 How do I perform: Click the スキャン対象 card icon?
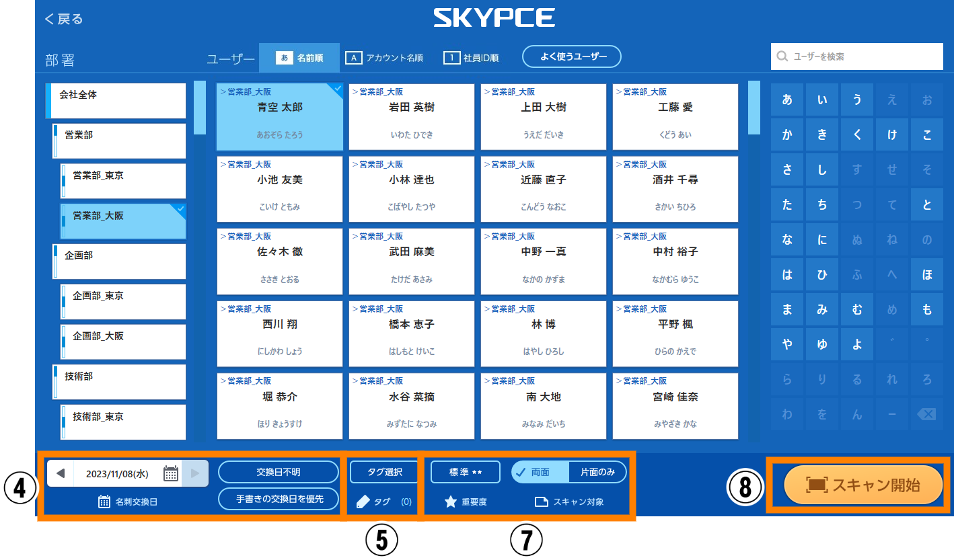tap(542, 502)
